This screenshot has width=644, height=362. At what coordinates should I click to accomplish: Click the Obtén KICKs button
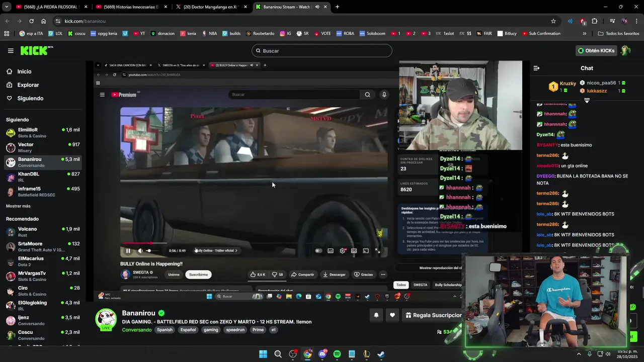pyautogui.click(x=596, y=51)
